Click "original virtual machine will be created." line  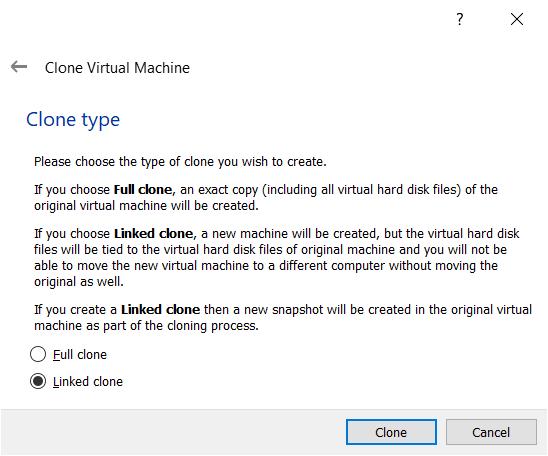point(146,206)
